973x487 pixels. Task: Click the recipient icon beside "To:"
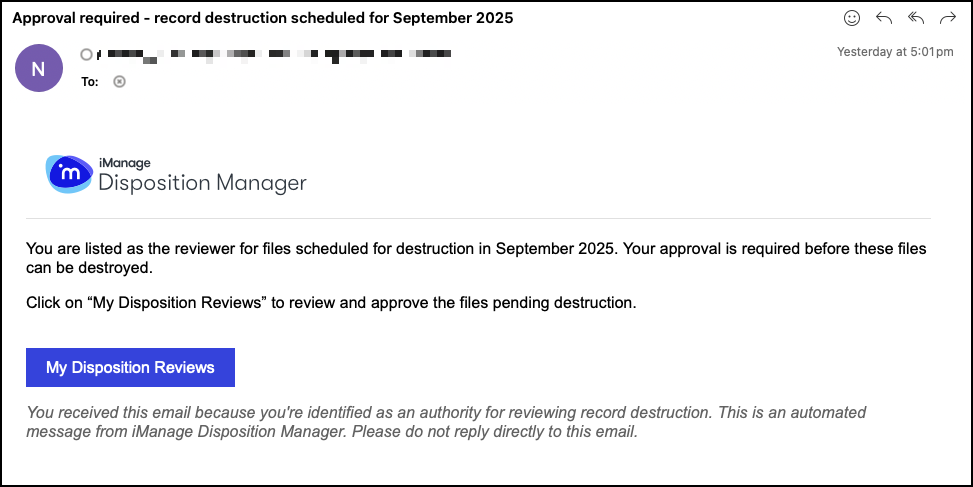(120, 82)
